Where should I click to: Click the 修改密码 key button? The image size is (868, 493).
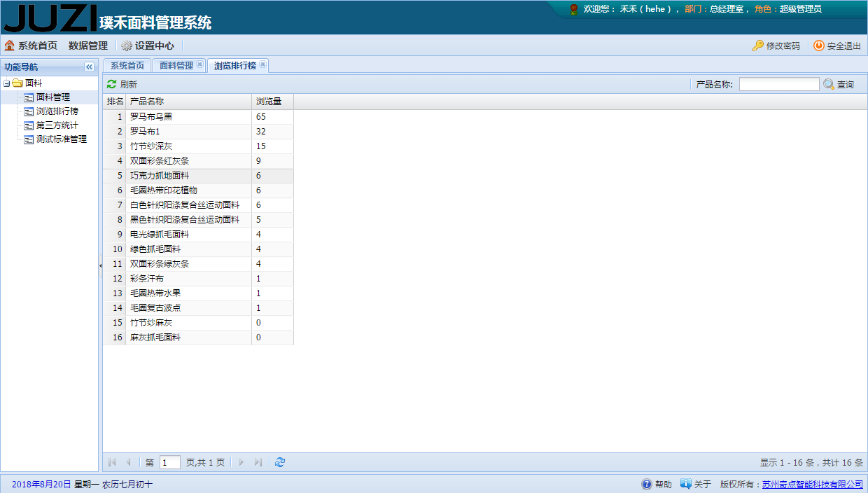tap(776, 46)
